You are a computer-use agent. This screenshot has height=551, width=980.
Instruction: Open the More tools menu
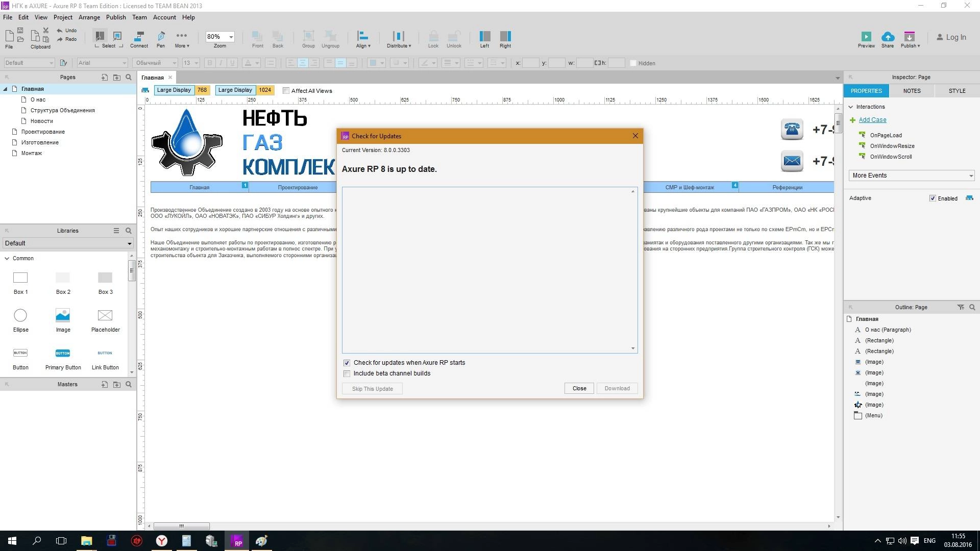182,39
